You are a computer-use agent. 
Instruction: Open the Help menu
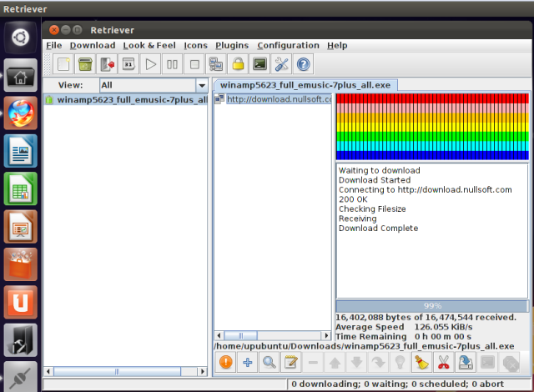point(337,45)
